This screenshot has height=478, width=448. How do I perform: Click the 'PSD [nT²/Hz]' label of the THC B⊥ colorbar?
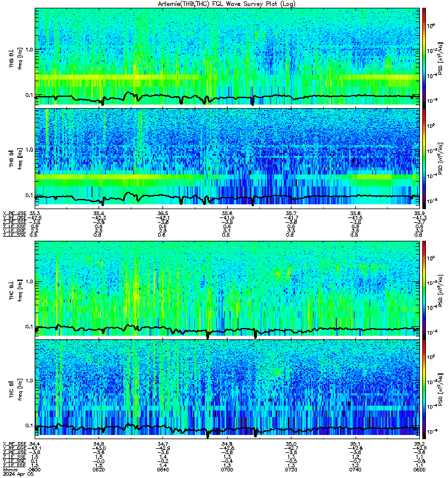[440, 290]
